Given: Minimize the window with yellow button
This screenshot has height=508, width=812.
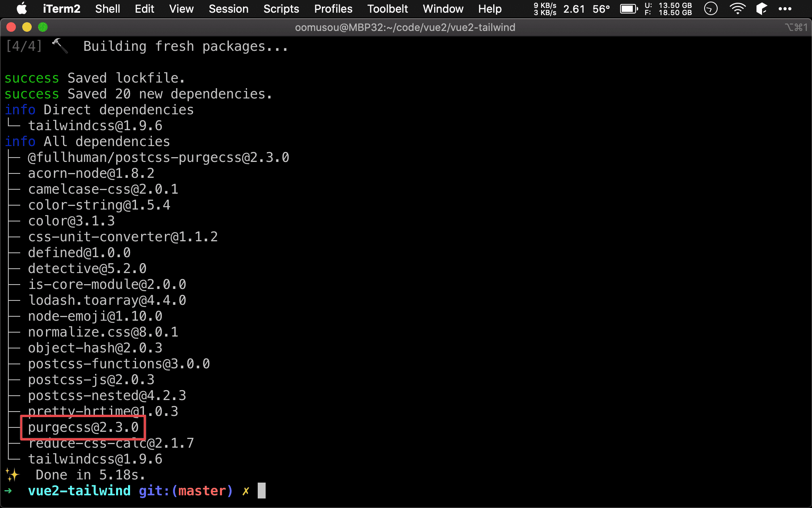Looking at the screenshot, I should 27,27.
